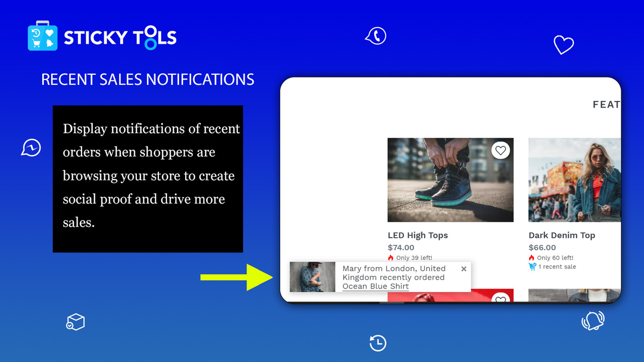Viewport: 644px width, 362px height.
Task: Click the flame icon beside Only 60 left
Action: 532,258
